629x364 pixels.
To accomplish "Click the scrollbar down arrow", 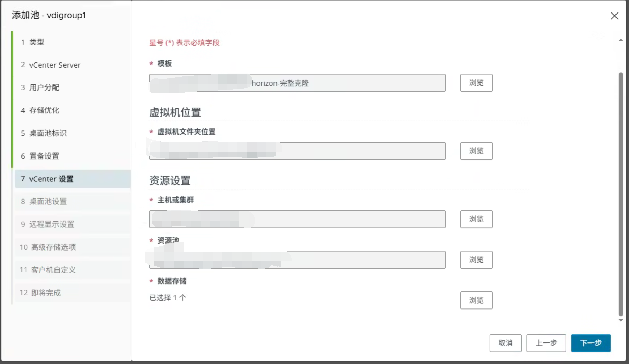I will pos(621,320).
